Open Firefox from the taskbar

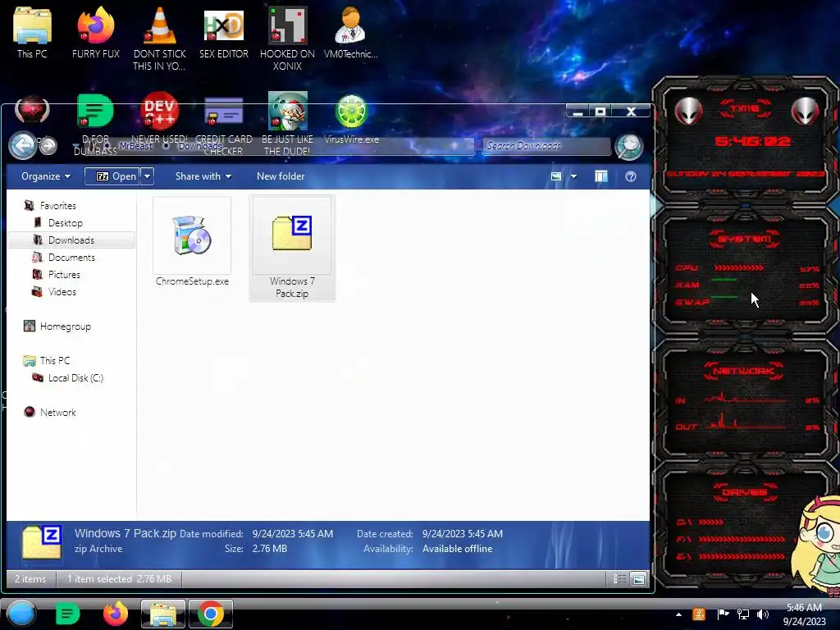click(116, 614)
